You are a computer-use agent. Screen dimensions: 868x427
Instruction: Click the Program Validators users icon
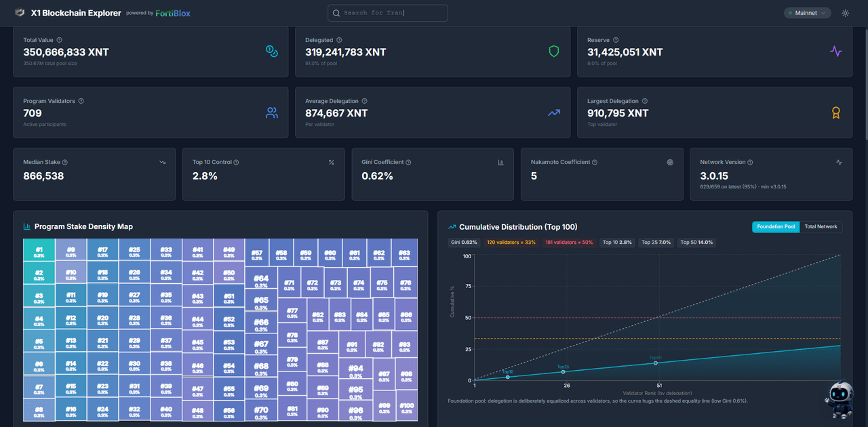point(272,113)
